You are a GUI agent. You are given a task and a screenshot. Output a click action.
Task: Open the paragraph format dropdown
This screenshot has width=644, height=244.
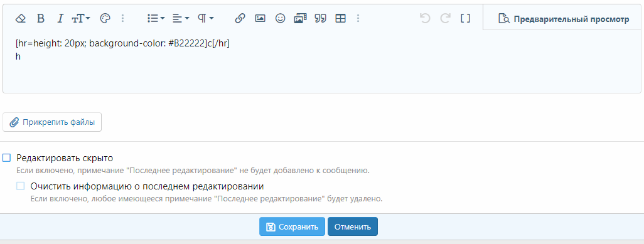pos(205,18)
